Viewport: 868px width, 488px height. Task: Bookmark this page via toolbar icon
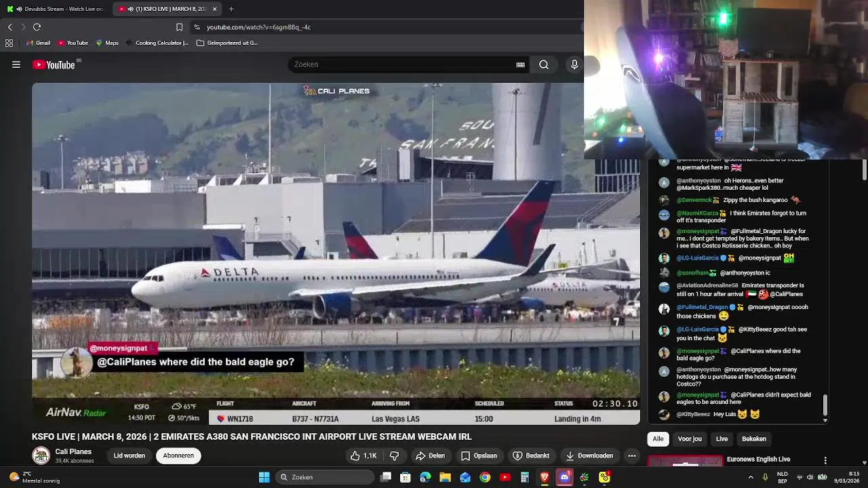point(179,27)
